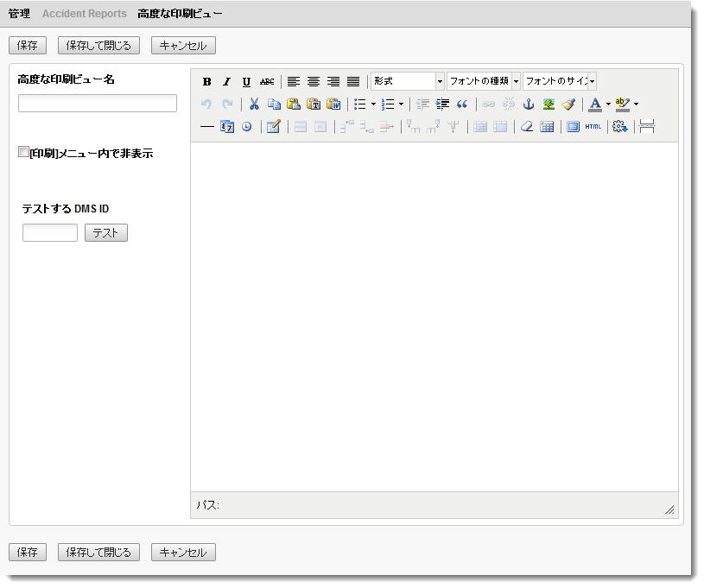Enable the [印刷]メニュー内で非表示 checkbox
Viewport: 704px width, 588px height.
click(23, 152)
